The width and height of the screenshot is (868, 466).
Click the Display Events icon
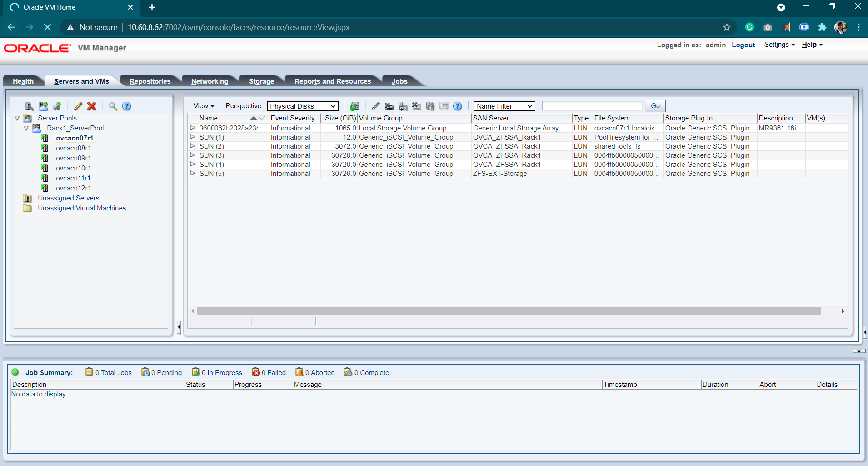tap(444, 106)
